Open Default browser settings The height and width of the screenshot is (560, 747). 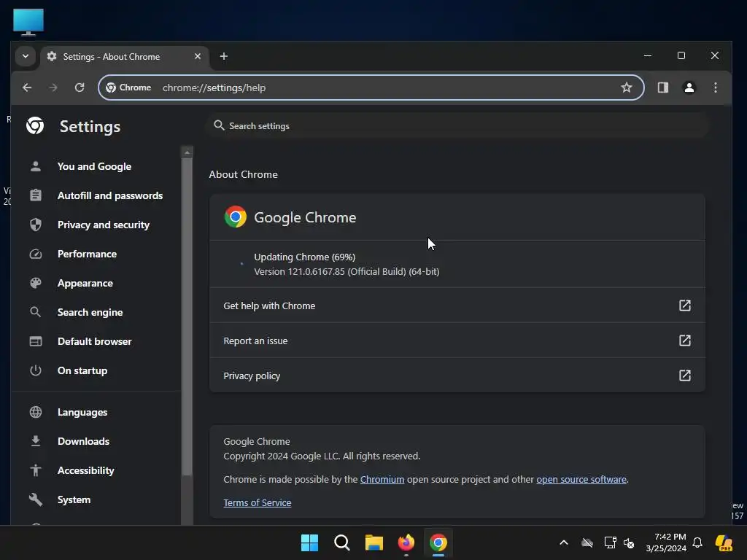click(x=94, y=341)
